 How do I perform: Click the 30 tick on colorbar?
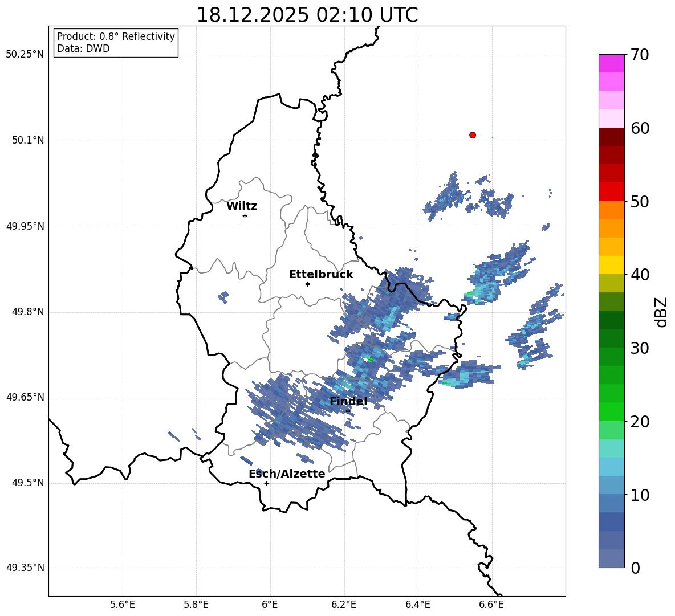point(640,348)
